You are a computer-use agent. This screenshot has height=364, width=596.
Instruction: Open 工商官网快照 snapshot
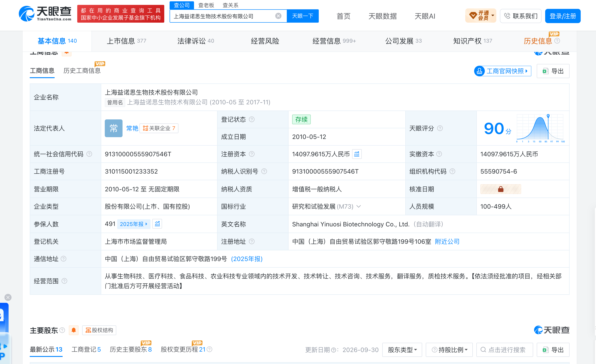click(x=503, y=71)
